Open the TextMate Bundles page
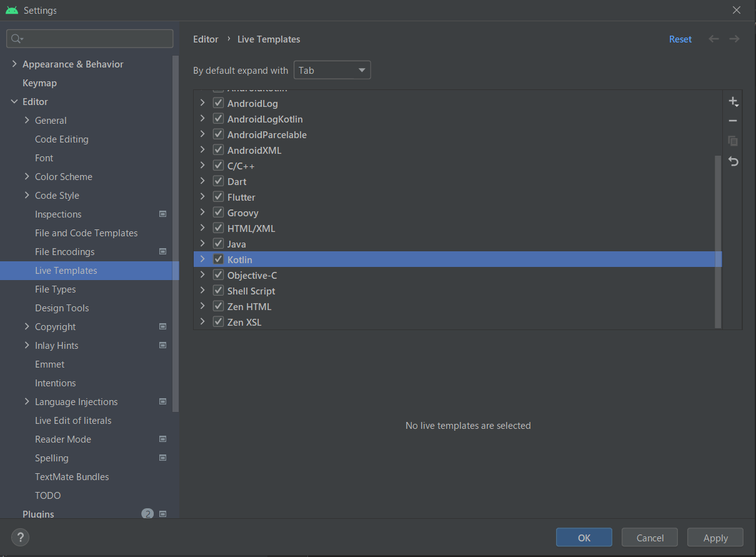756x557 pixels. point(72,476)
